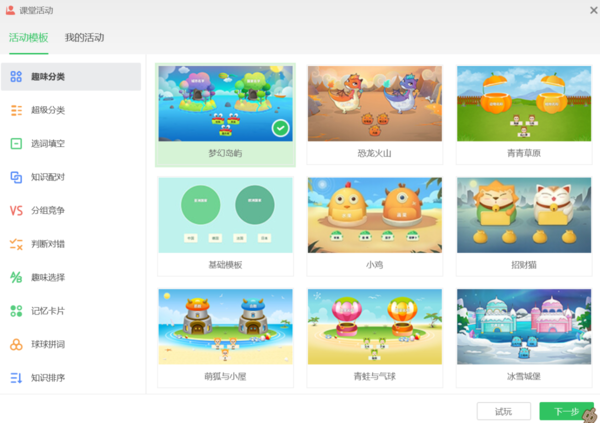Click the 趣味分类 grid icon
This screenshot has width=600, height=423.
16,77
